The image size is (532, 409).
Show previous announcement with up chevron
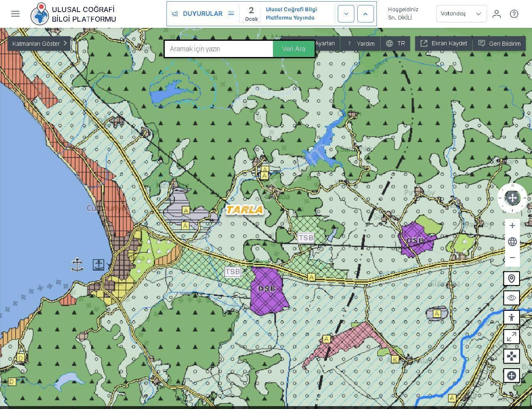click(365, 14)
